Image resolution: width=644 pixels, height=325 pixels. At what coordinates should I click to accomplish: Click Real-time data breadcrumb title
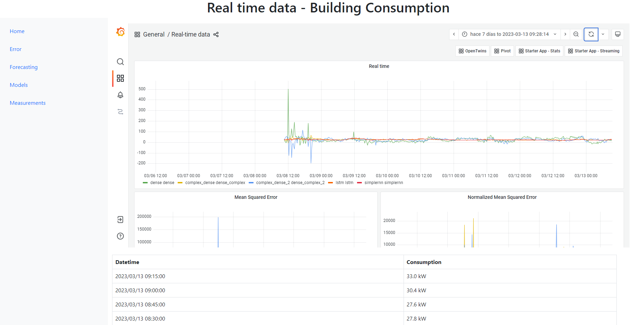point(191,34)
